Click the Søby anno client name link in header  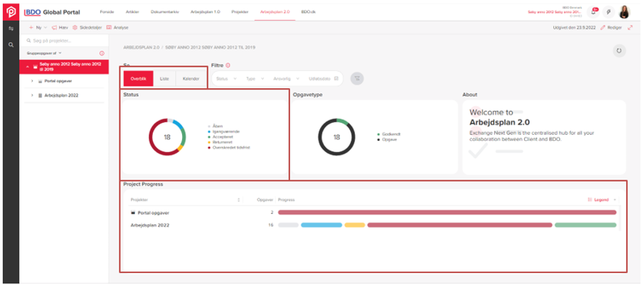tap(556, 12)
